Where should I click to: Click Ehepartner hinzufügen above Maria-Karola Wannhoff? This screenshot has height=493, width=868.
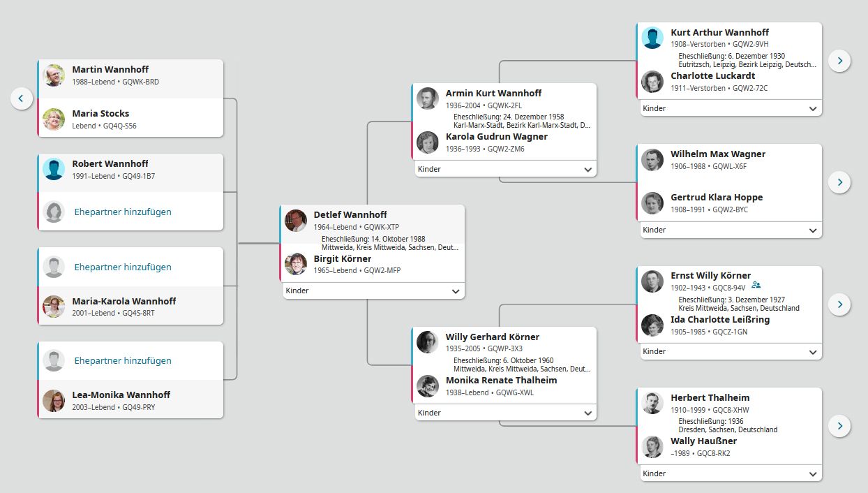click(x=123, y=267)
